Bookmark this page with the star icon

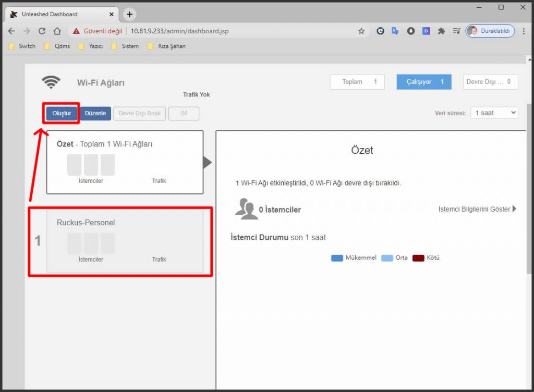coord(361,31)
